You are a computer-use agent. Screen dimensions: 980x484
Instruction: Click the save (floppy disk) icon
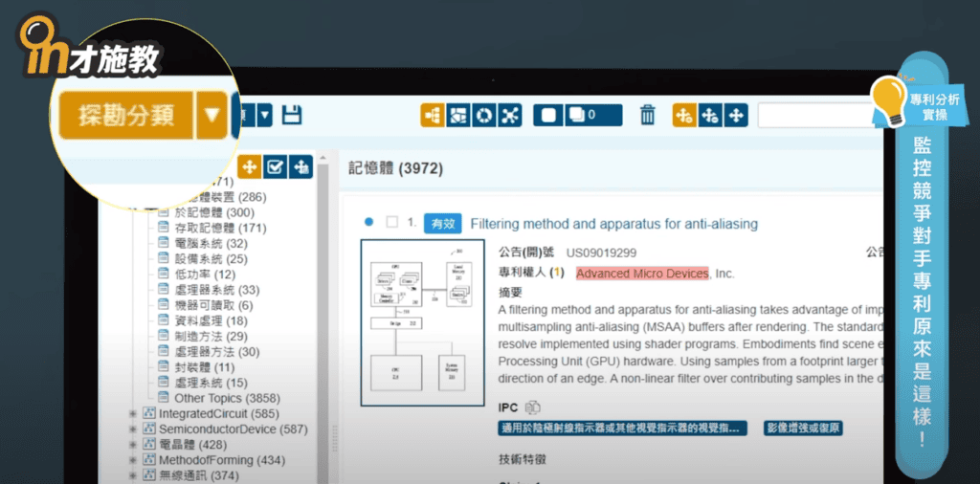[x=292, y=116]
